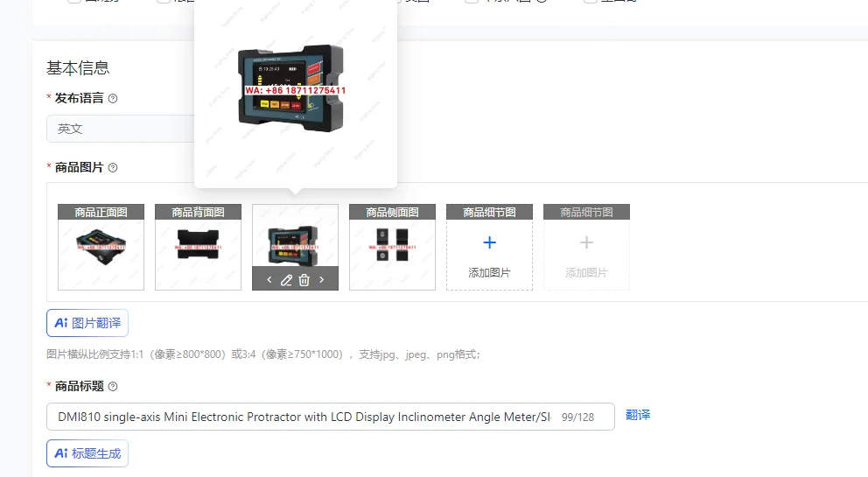Click the 翻译 link beside the title
868x477 pixels.
coord(638,415)
